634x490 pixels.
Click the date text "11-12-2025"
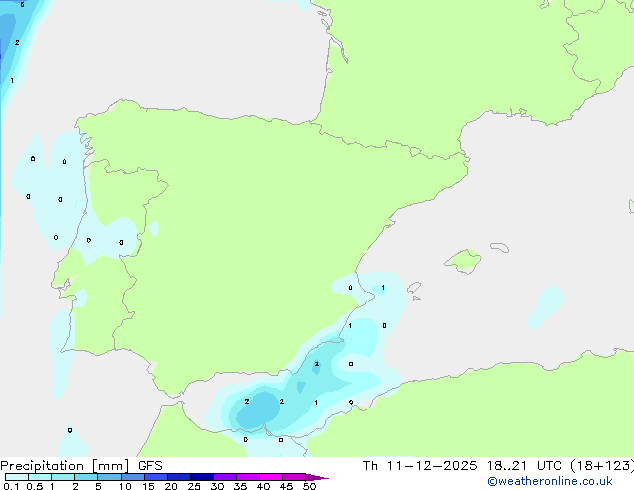click(x=431, y=466)
